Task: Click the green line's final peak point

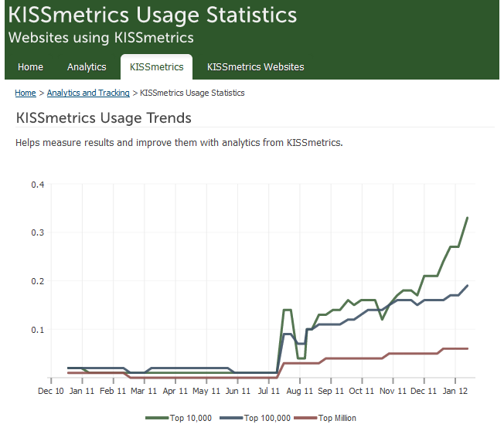Action: 468,218
